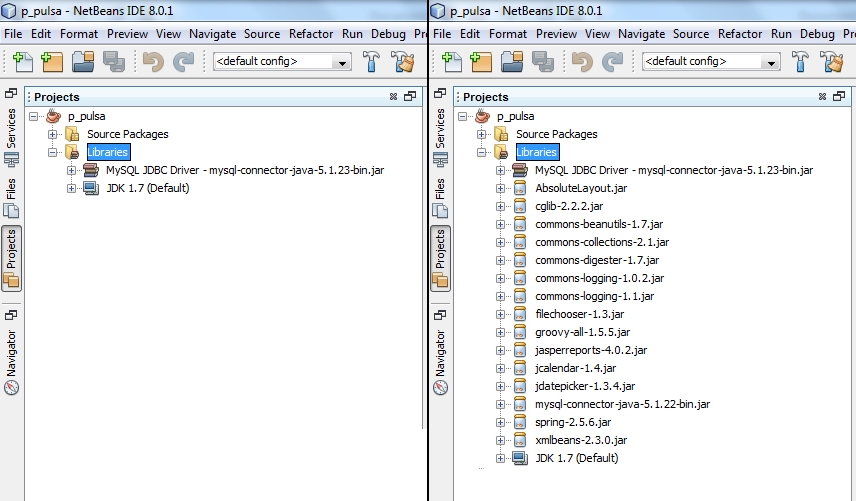856x501 pixels.
Task: Open Debug menu in right window
Action: (x=817, y=34)
